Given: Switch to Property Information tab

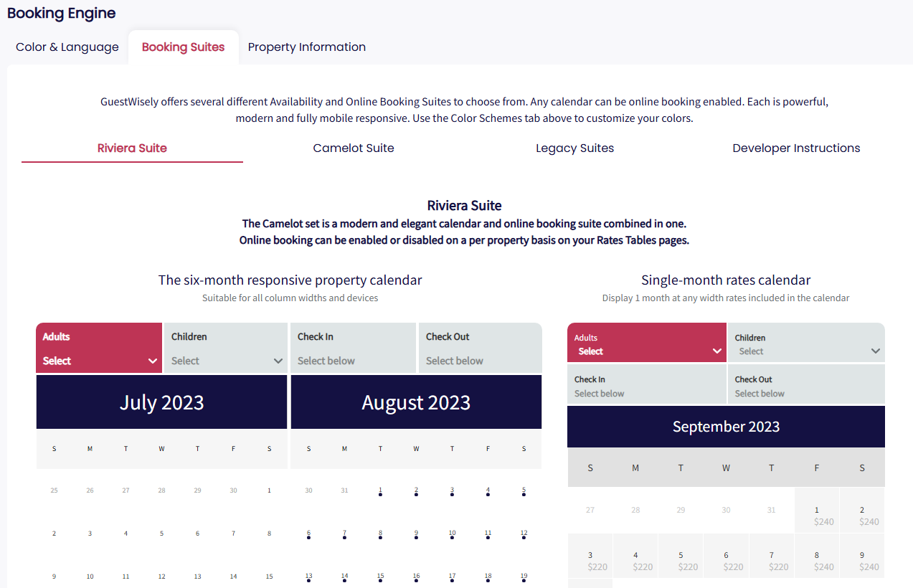Looking at the screenshot, I should click(x=307, y=47).
